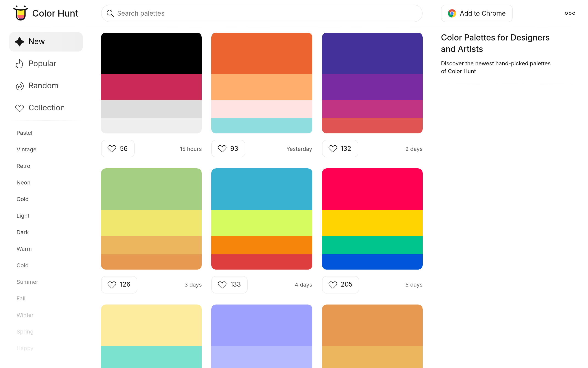This screenshot has width=588, height=368.
Task: Like the palette with 56 likes
Action: [x=118, y=149]
